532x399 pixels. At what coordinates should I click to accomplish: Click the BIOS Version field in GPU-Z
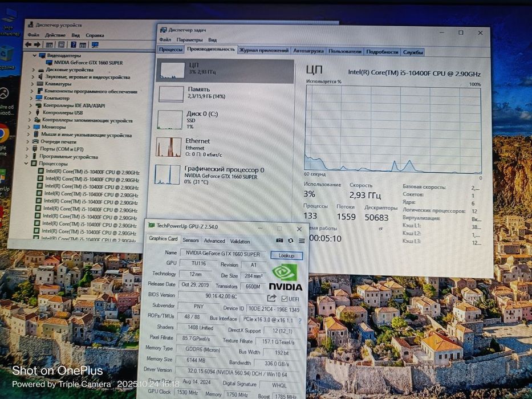point(221,295)
